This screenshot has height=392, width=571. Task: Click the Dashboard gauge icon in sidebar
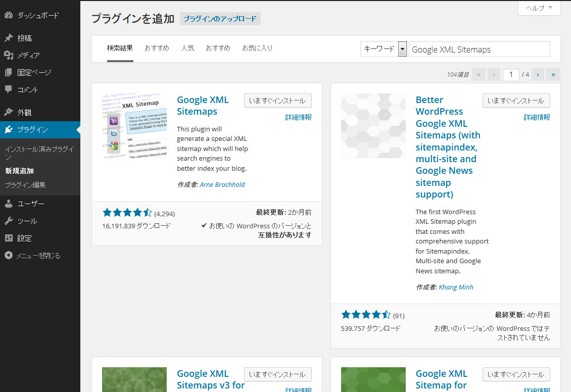point(9,15)
